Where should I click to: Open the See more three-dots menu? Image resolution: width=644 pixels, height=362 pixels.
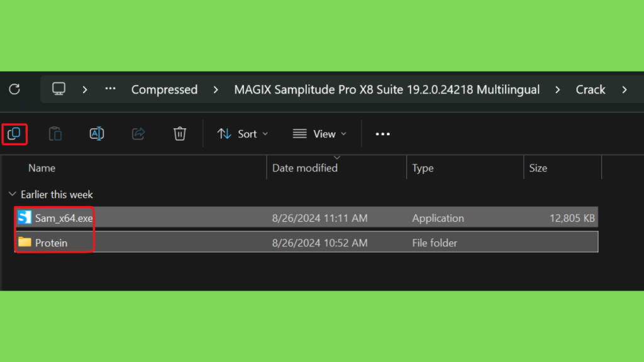(x=383, y=134)
